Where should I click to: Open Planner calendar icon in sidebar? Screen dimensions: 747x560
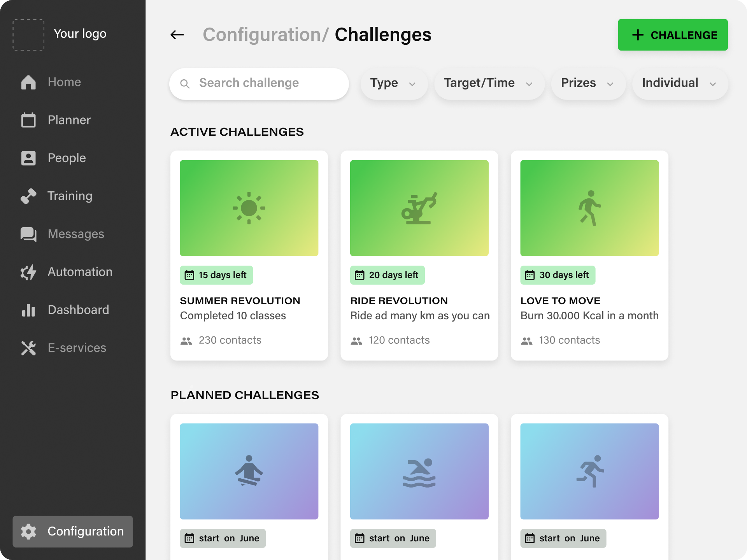pyautogui.click(x=28, y=120)
